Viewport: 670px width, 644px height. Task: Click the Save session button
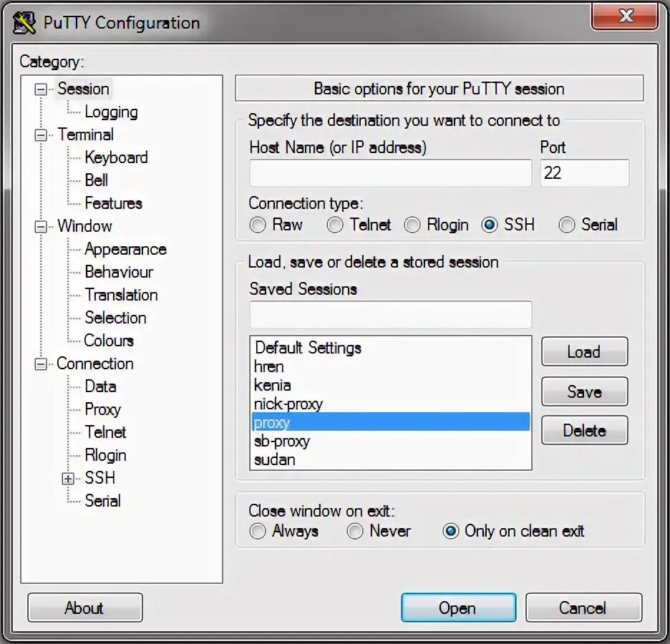585,391
